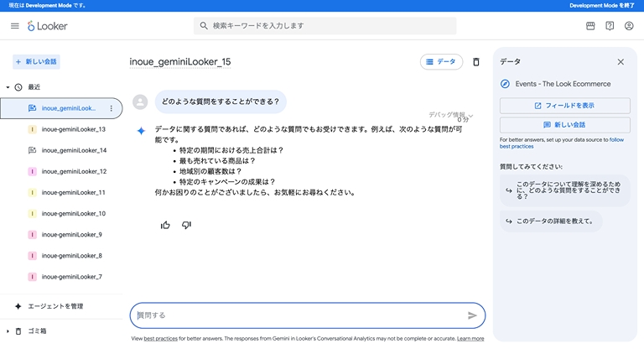Image resolution: width=644 pixels, height=349 pixels.
Task: Select suggestion about 理解を深める questions
Action: [x=564, y=190]
